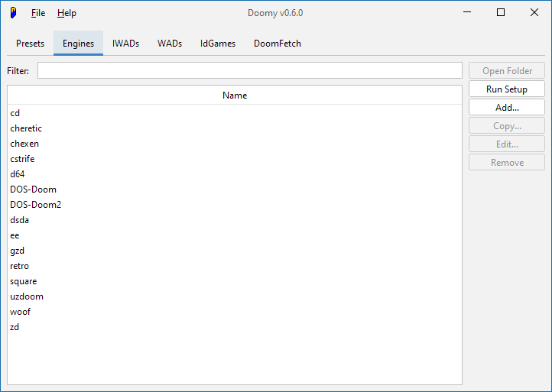Open the IdGames tab
552x392 pixels.
tap(218, 44)
